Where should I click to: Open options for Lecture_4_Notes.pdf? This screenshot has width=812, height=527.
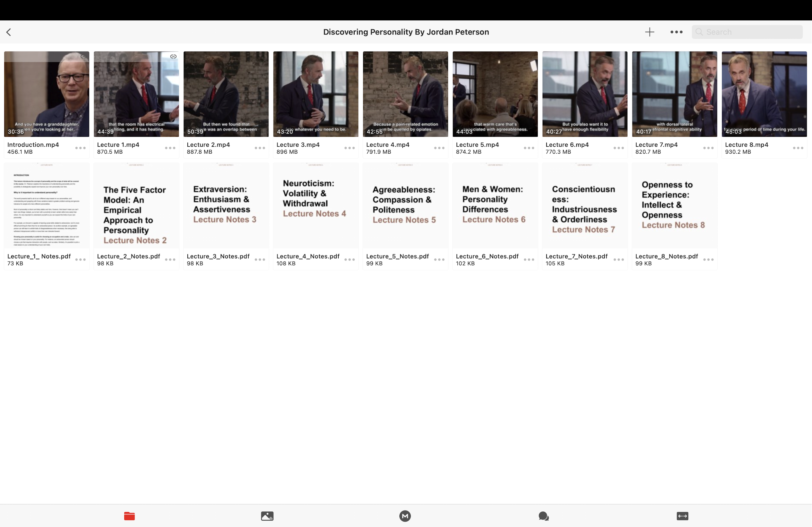350,259
